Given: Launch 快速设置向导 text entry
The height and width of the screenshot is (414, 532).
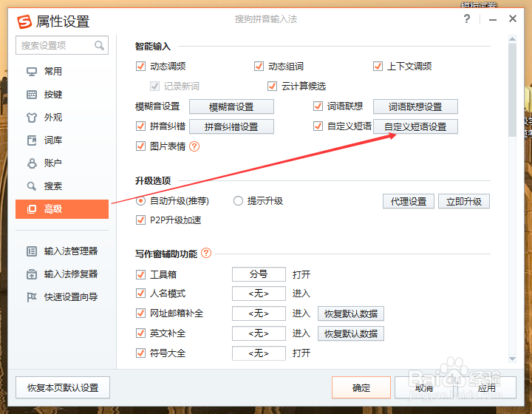Looking at the screenshot, I should tap(71, 297).
